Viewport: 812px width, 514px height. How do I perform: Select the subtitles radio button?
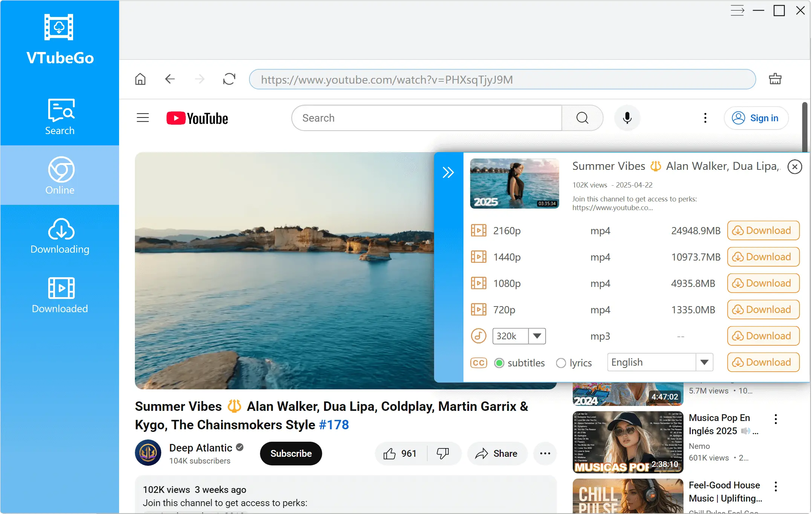(499, 363)
